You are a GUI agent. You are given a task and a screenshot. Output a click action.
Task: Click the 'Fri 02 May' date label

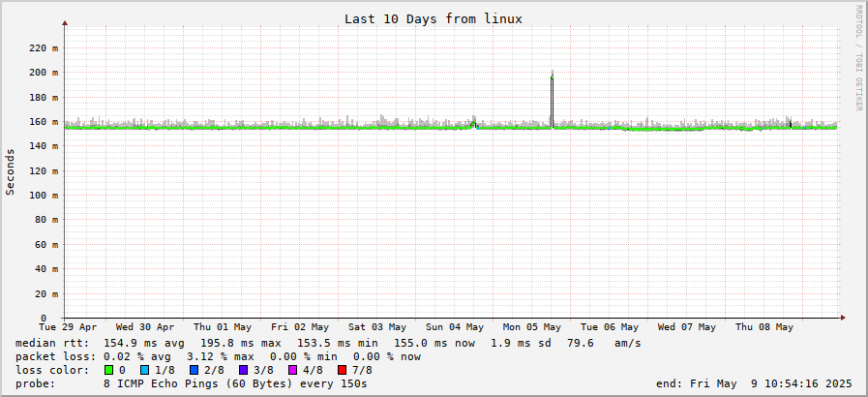click(300, 327)
